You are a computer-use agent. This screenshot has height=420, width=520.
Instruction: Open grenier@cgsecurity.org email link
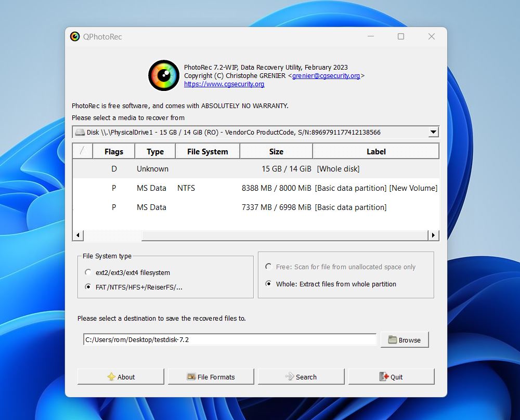326,75
